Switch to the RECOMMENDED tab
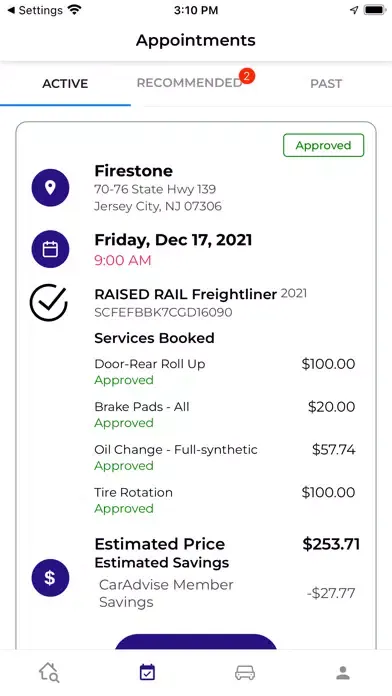The width and height of the screenshot is (392, 696). [x=189, y=83]
